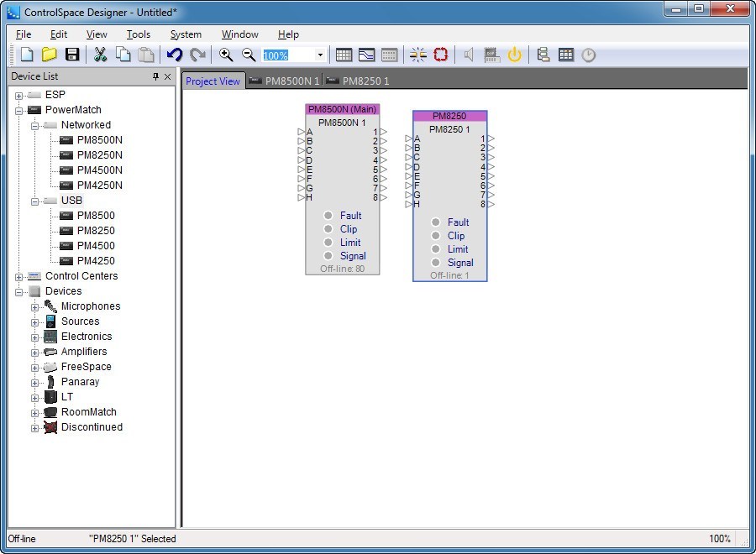Click the scan devices starburst icon
Screen dimensions: 756x554
[x=418, y=55]
